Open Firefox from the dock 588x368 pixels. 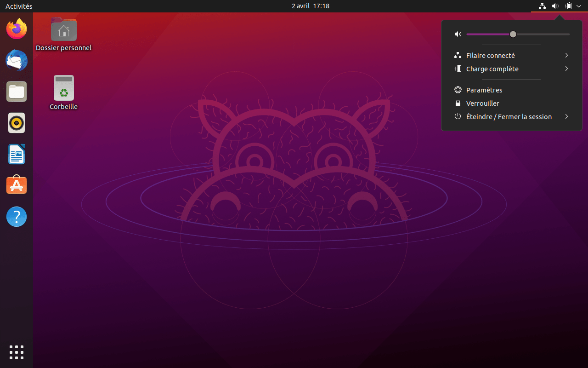(x=17, y=29)
